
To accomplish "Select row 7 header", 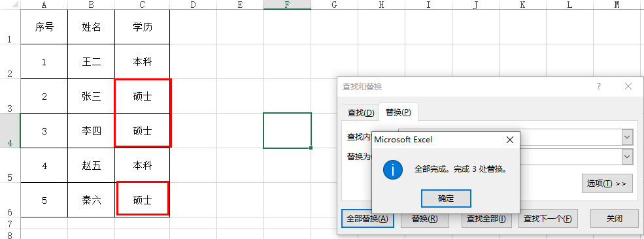I will (x=10, y=223).
